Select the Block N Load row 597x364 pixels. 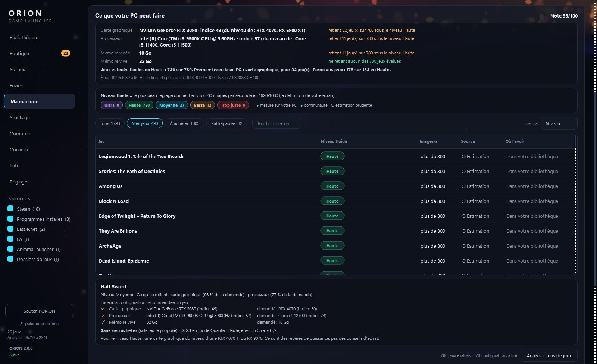tap(335, 201)
